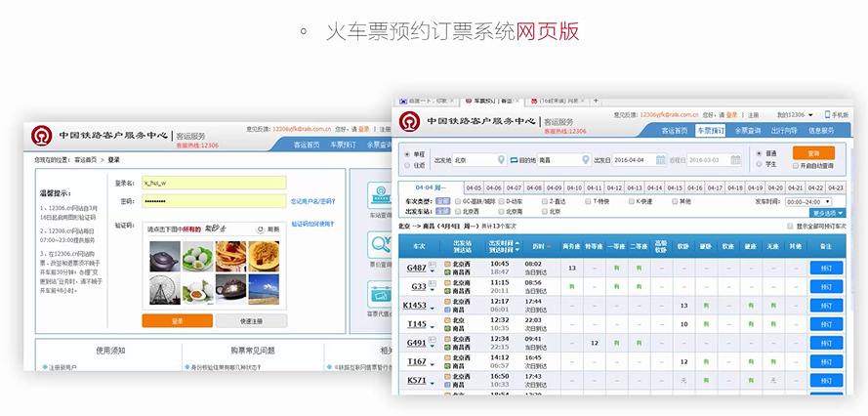Image resolution: width=868 pixels, height=416 pixels.
Task: Open the return date calendar icon
Action: tap(735, 159)
